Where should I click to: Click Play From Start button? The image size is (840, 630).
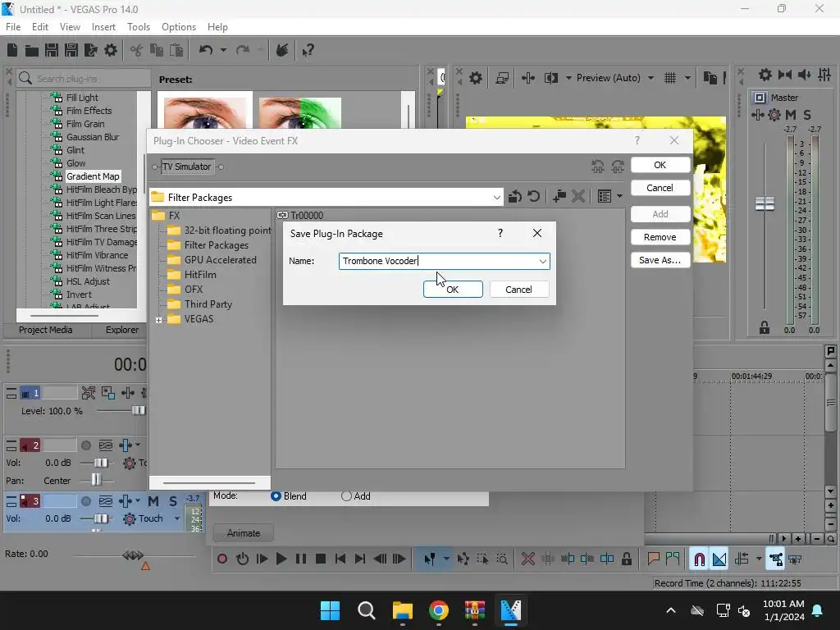point(262,559)
